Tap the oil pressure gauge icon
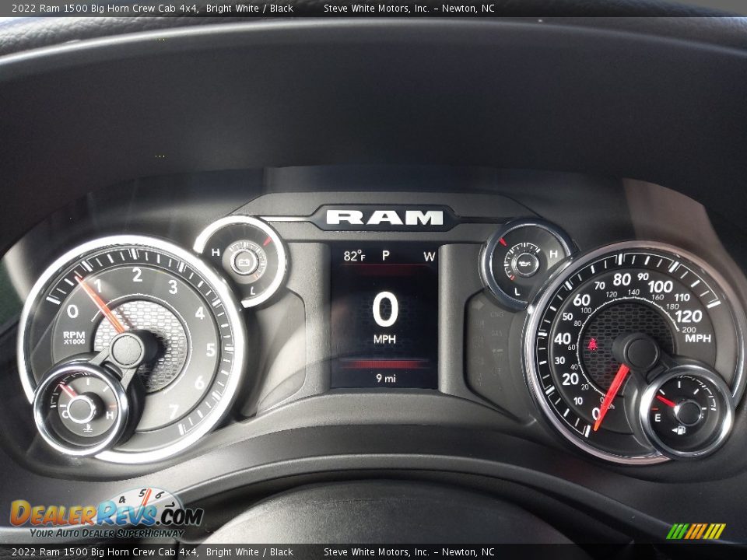747x560 pixels. (524, 262)
